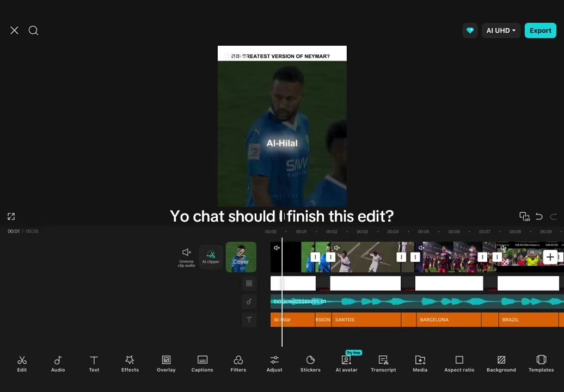Screen dimensions: 564x392
Task: Edit the Cover thumbnail
Action: (x=241, y=257)
